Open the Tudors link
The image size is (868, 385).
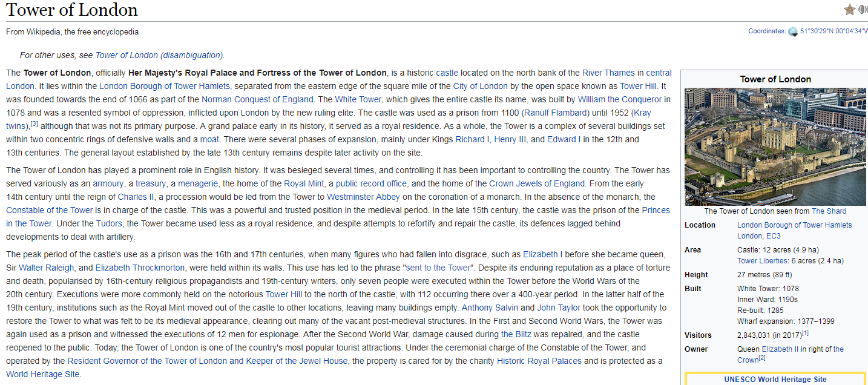click(110, 223)
